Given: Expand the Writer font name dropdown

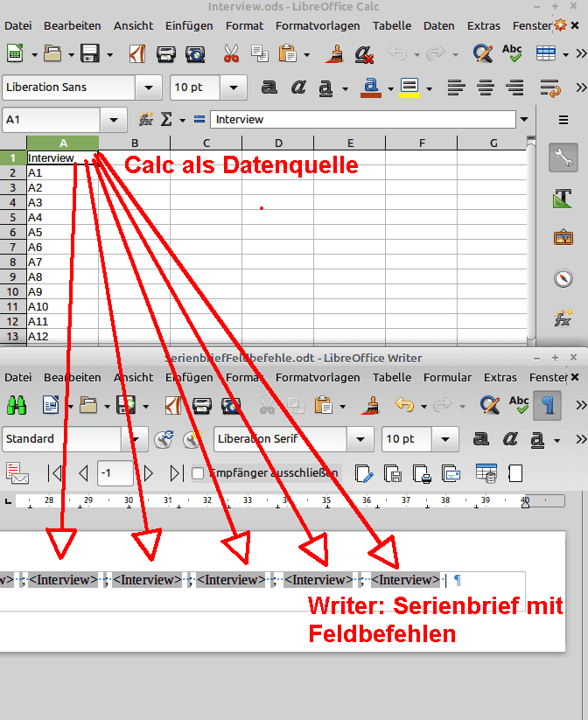Looking at the screenshot, I should click(x=360, y=439).
